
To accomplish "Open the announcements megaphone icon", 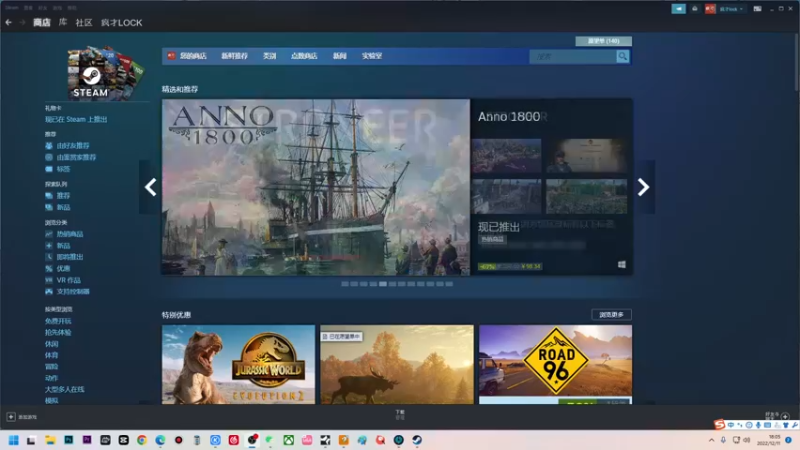I will (678, 9).
